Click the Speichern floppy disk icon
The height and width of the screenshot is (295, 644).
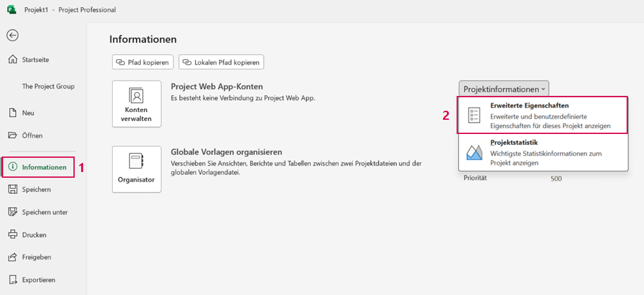13,189
